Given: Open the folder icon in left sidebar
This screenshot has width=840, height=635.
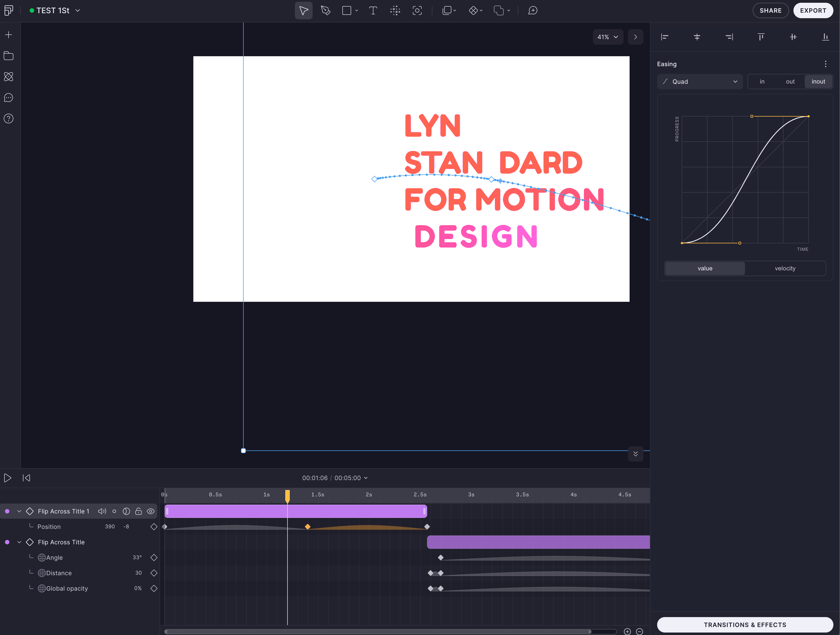Looking at the screenshot, I should click(8, 56).
